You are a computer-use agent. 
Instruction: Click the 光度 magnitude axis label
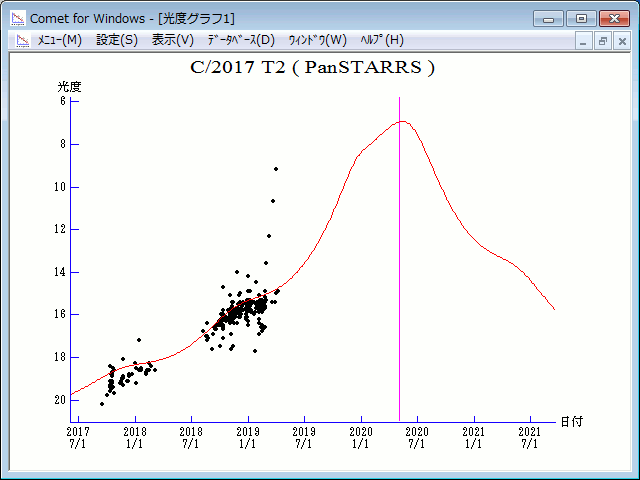pos(69,87)
